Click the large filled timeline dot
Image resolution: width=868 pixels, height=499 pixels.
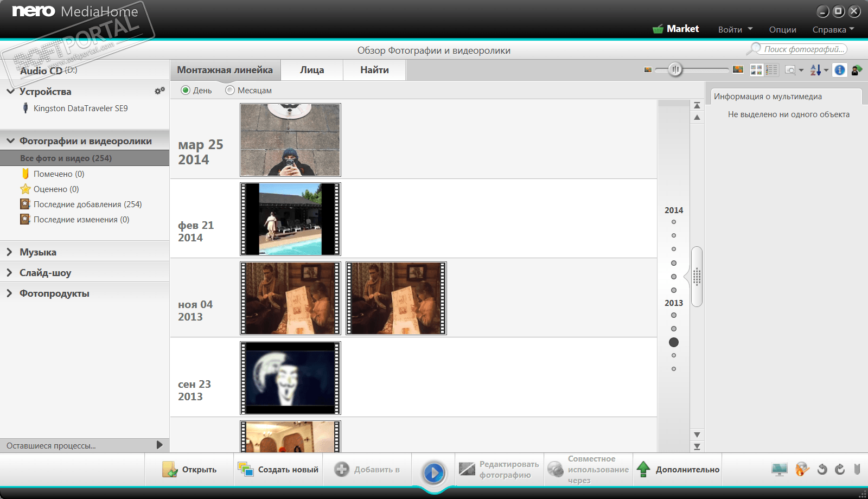tap(674, 342)
